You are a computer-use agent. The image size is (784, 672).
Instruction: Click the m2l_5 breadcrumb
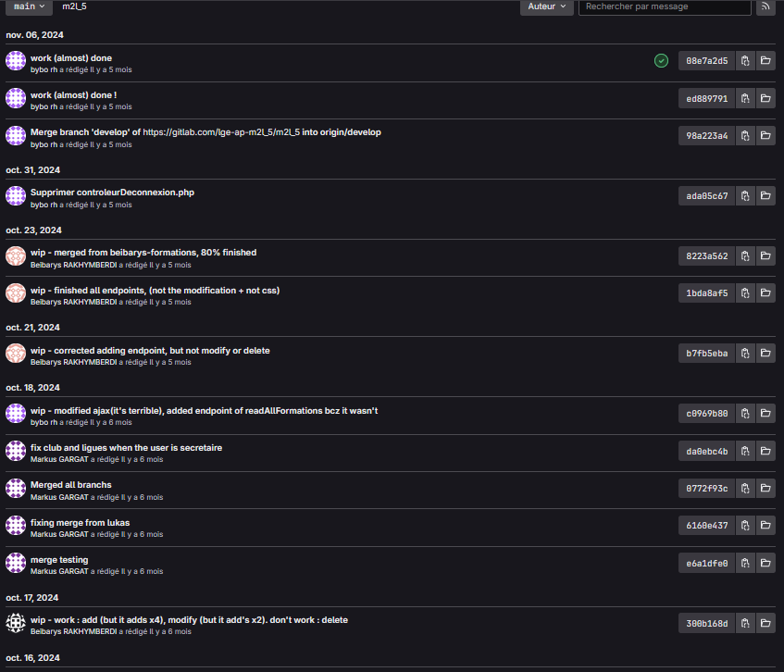pyautogui.click(x=74, y=6)
